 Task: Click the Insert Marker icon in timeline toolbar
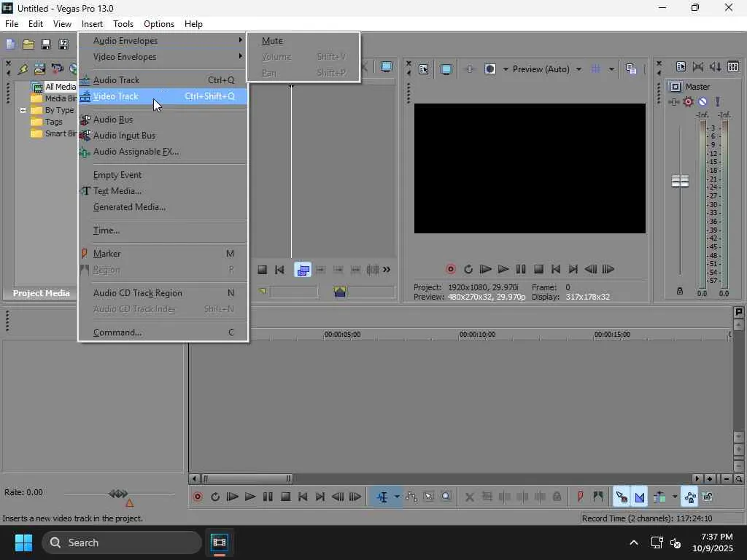tap(580, 497)
